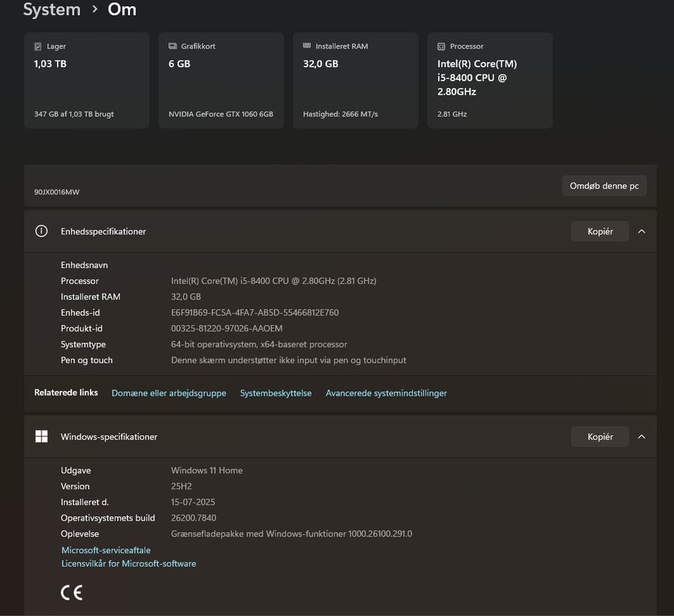Open the Lager 1,03 TB card
The height and width of the screenshot is (616, 674).
[87, 80]
